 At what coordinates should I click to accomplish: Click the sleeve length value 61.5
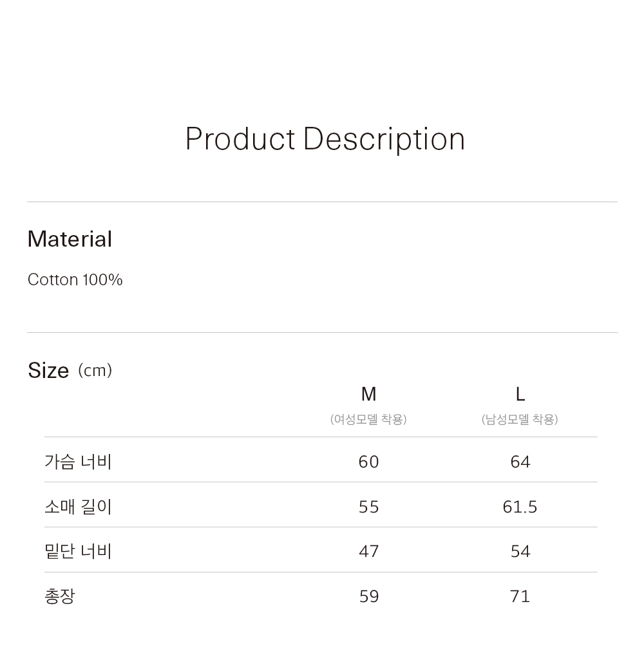[x=520, y=507]
